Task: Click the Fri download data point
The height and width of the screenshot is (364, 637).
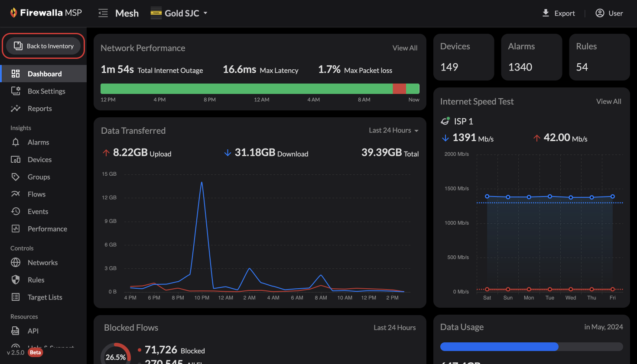Action: 612,196
